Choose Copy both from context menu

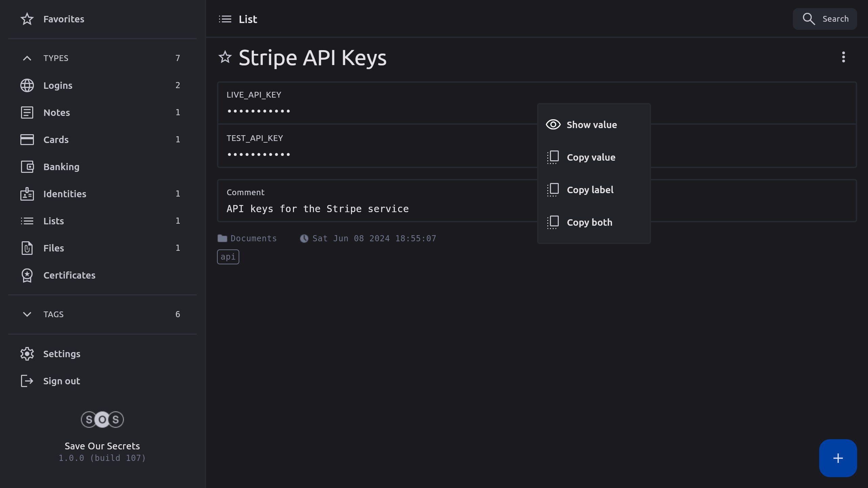[x=589, y=222]
